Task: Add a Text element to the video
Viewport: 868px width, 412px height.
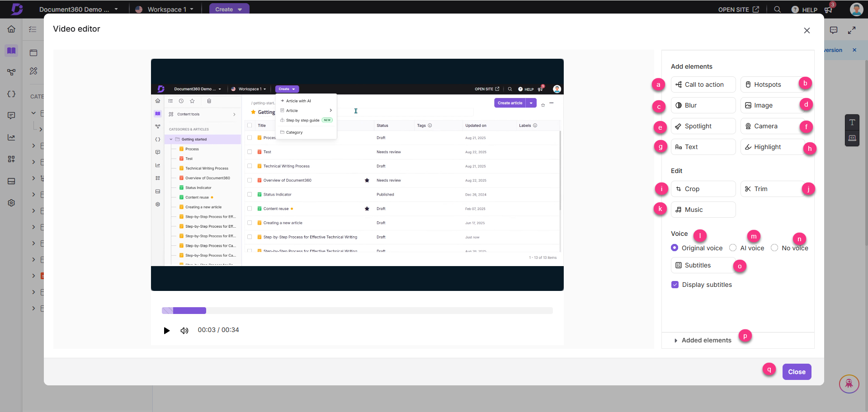Action: coord(703,147)
